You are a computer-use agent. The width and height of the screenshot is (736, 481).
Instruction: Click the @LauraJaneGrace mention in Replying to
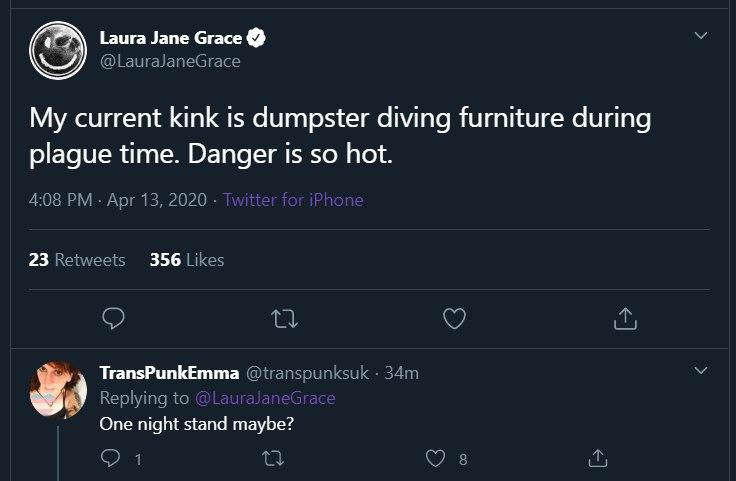(264, 398)
